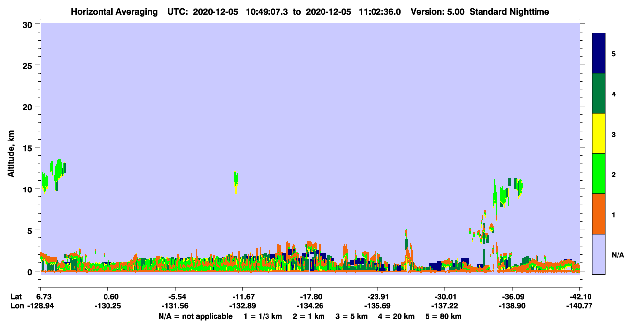Click the y-axis tick label 25
Screen dimensions: 644x330
(29, 65)
